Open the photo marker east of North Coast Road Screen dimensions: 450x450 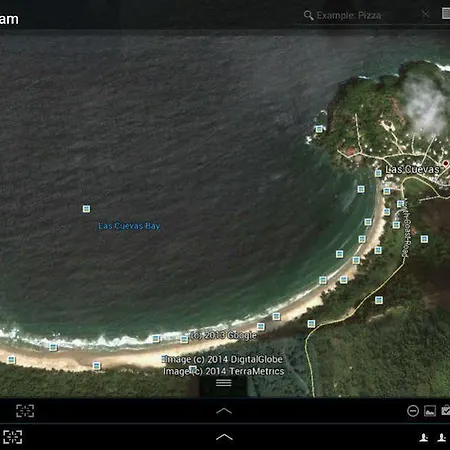click(x=424, y=239)
